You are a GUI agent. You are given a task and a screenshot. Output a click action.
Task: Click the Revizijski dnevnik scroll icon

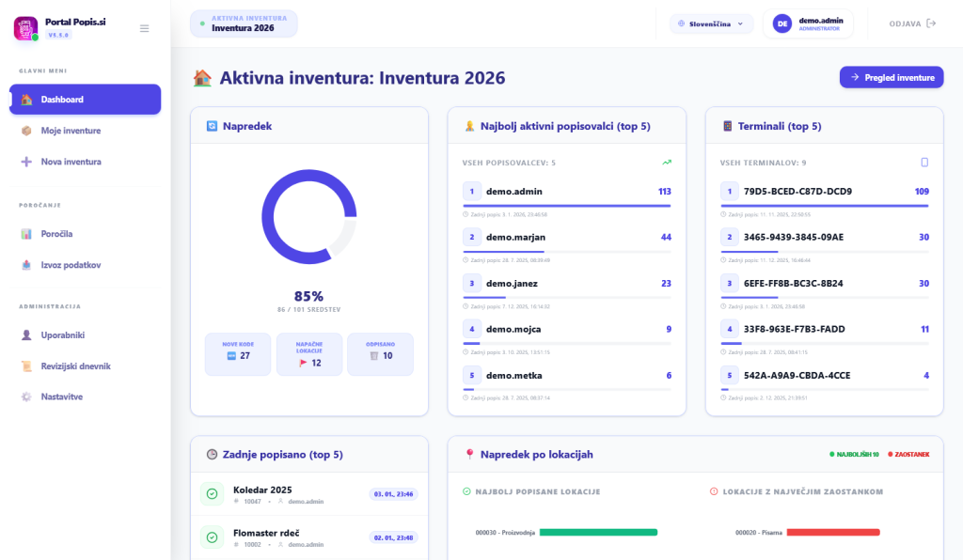tap(26, 366)
